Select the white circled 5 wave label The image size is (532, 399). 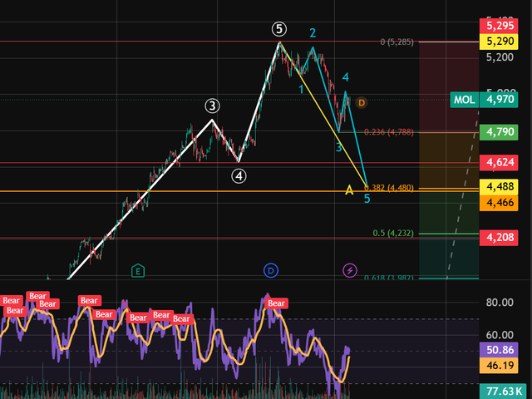[x=279, y=29]
